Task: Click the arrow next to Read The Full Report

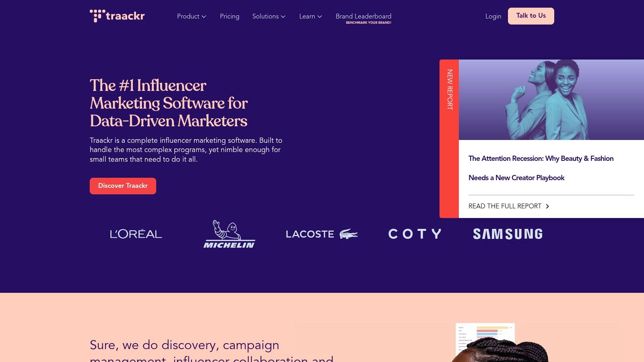Action: pyautogui.click(x=547, y=206)
